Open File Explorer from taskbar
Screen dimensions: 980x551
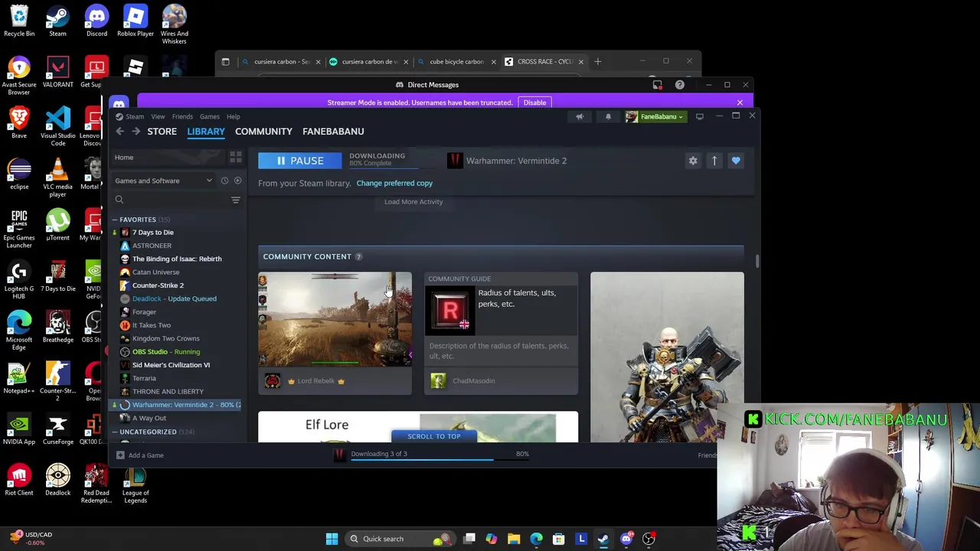514,539
